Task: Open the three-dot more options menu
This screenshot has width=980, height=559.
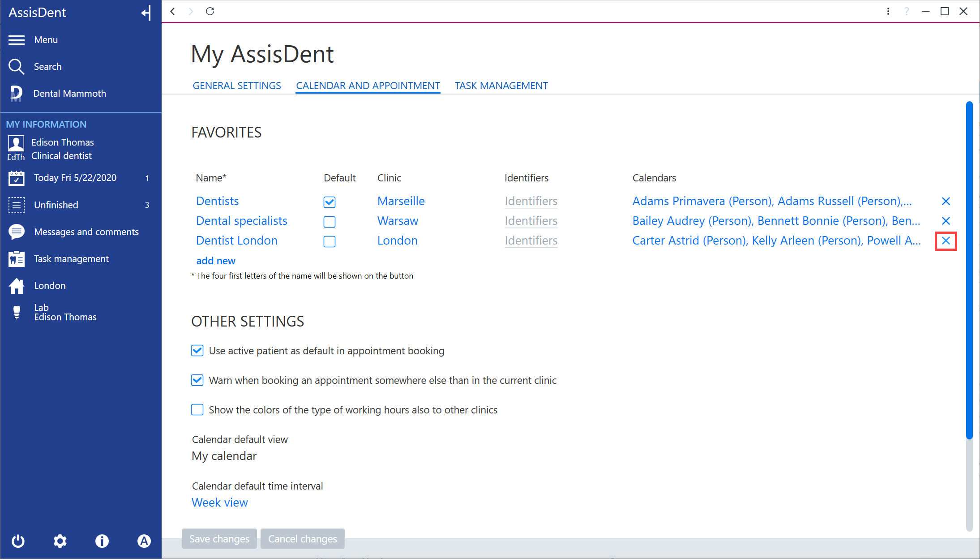Action: [888, 11]
